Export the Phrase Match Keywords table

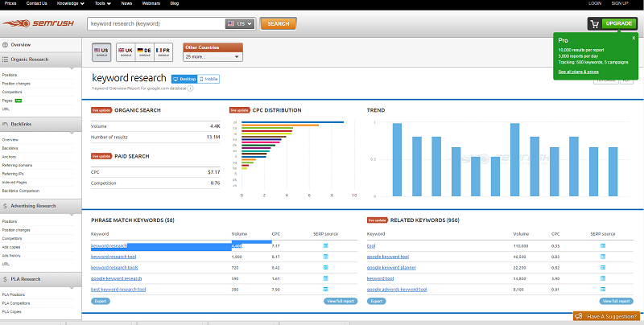pyautogui.click(x=101, y=301)
